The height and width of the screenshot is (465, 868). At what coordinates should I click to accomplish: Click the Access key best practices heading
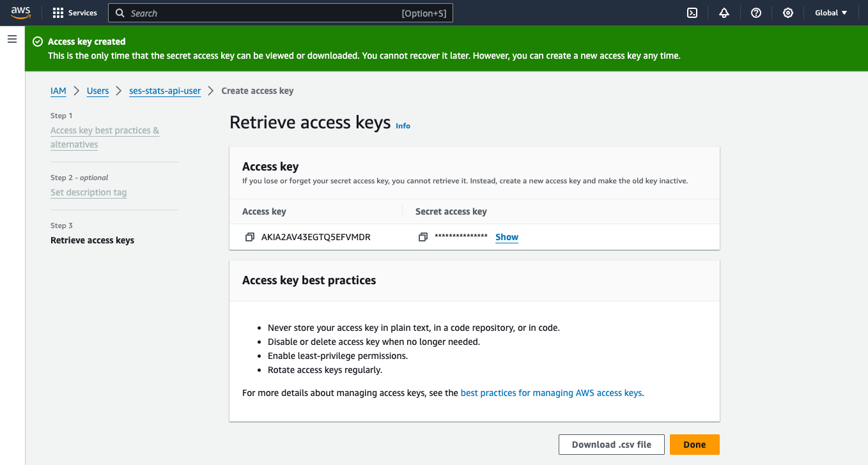coord(309,280)
